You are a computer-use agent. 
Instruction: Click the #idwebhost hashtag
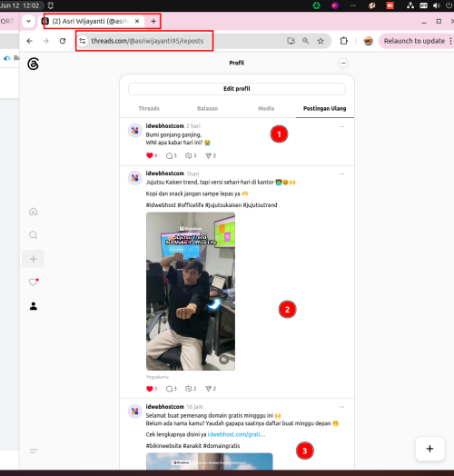point(161,205)
